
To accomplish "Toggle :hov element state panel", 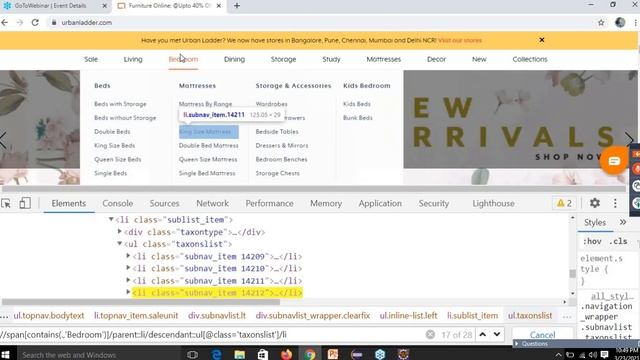I will 592,242.
